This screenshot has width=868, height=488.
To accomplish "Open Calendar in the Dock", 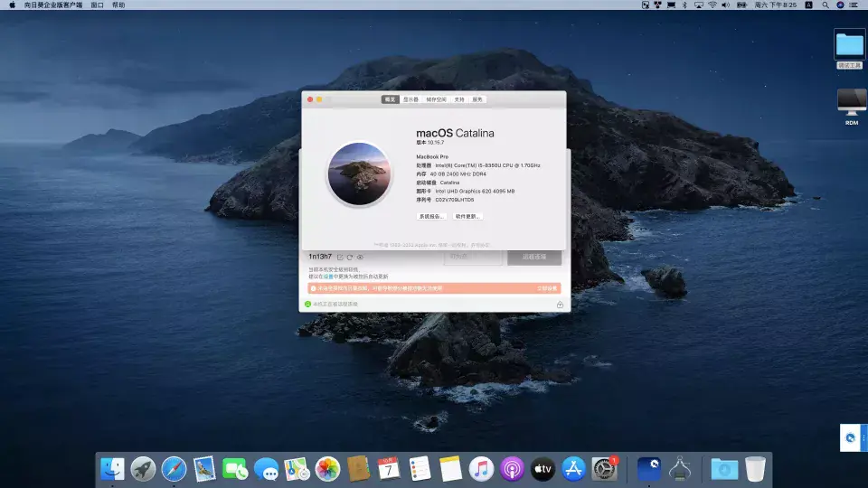I will point(389,469).
